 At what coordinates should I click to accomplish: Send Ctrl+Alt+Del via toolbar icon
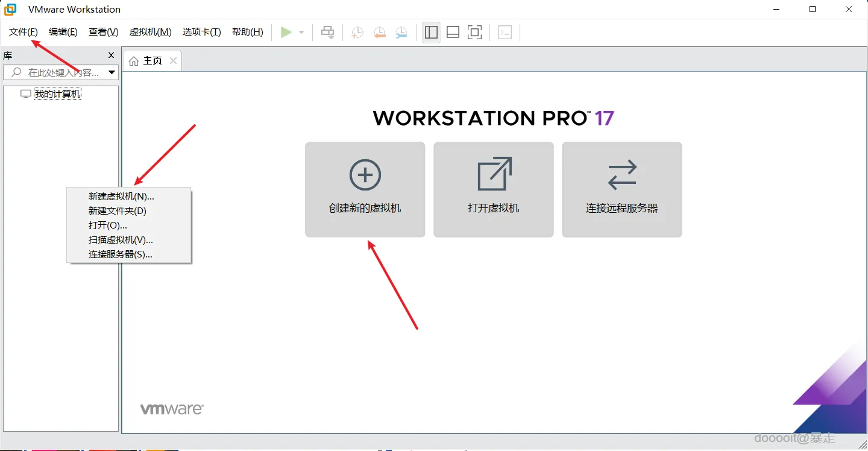[505, 32]
